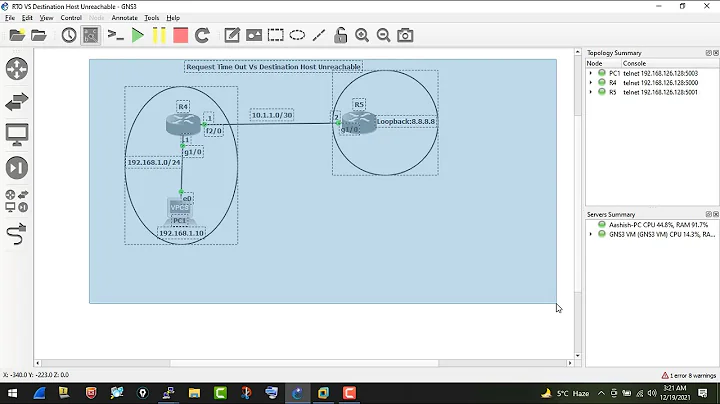Image resolution: width=720 pixels, height=404 pixels.
Task: Sort by Console column header
Action: 670,63
